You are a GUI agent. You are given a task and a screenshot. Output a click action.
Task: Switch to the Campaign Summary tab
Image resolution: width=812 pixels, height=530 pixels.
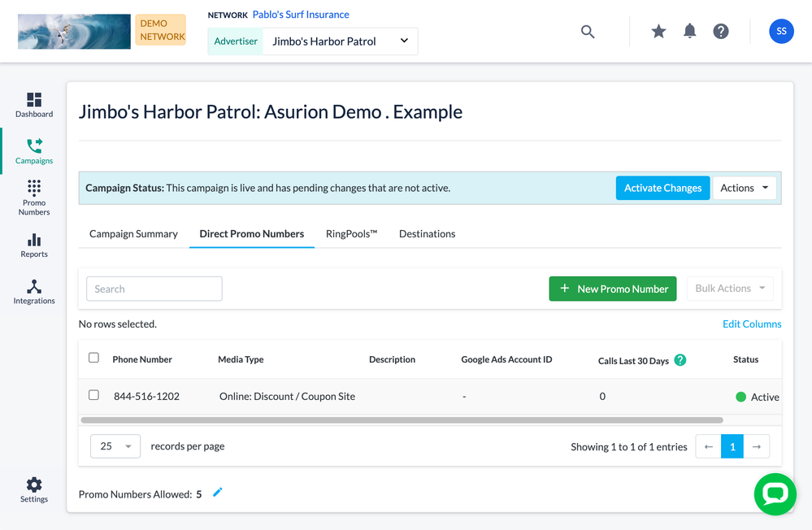click(133, 234)
